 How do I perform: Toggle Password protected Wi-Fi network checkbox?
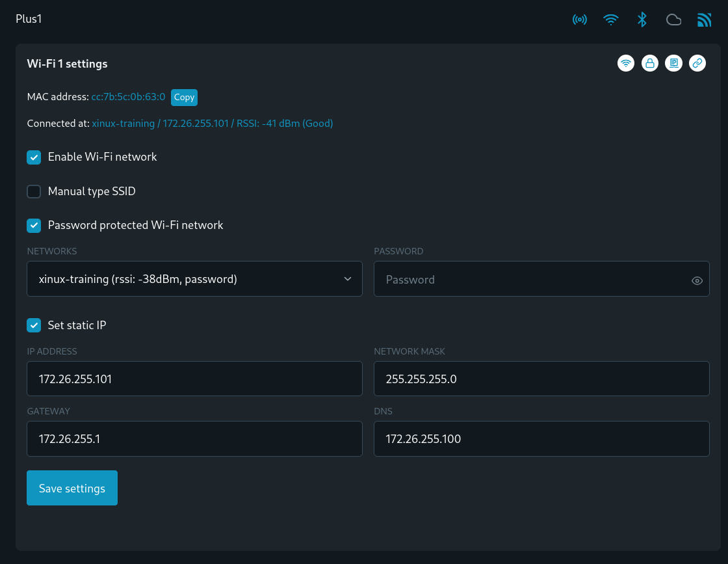point(34,226)
